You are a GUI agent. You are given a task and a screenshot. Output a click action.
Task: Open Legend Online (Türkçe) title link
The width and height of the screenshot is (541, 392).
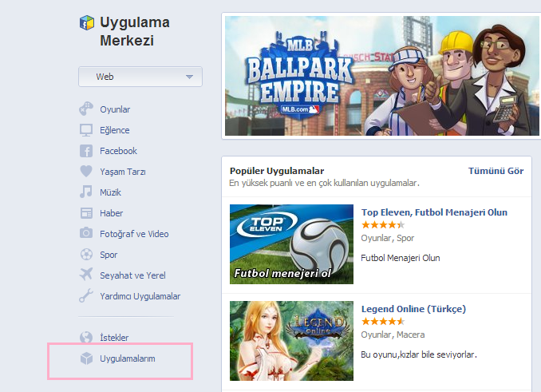(413, 309)
